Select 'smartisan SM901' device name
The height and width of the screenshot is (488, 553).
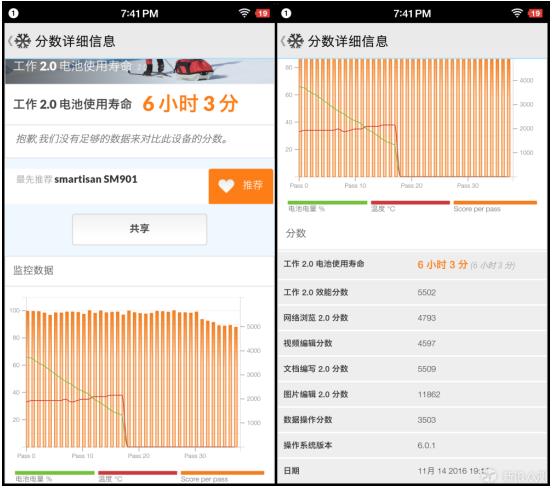[x=96, y=179]
